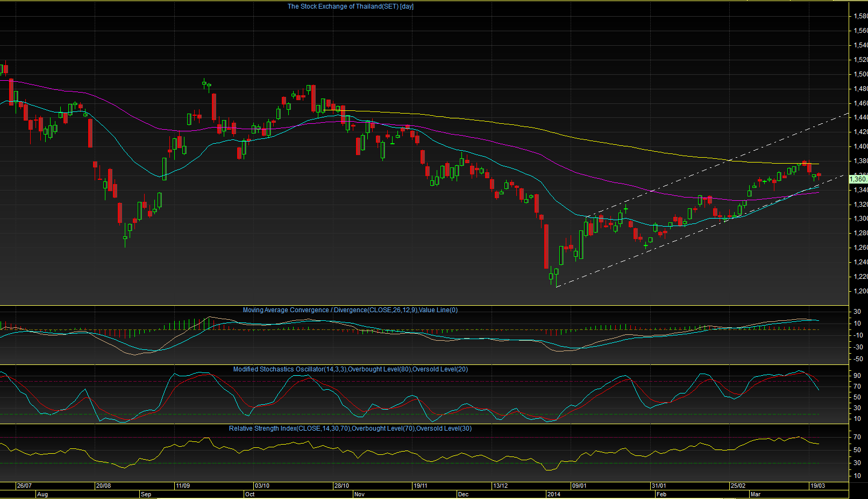
Task: Click the '2014' year label
Action: pos(553,494)
